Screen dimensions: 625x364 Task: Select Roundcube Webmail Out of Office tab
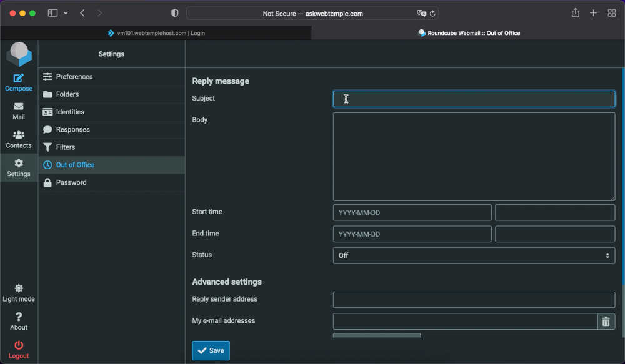click(x=468, y=33)
